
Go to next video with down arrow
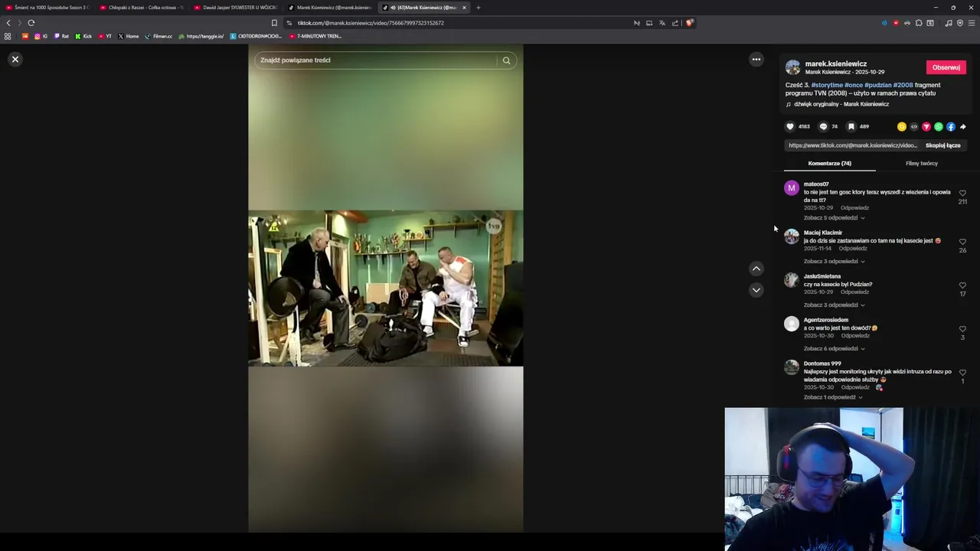pos(756,290)
